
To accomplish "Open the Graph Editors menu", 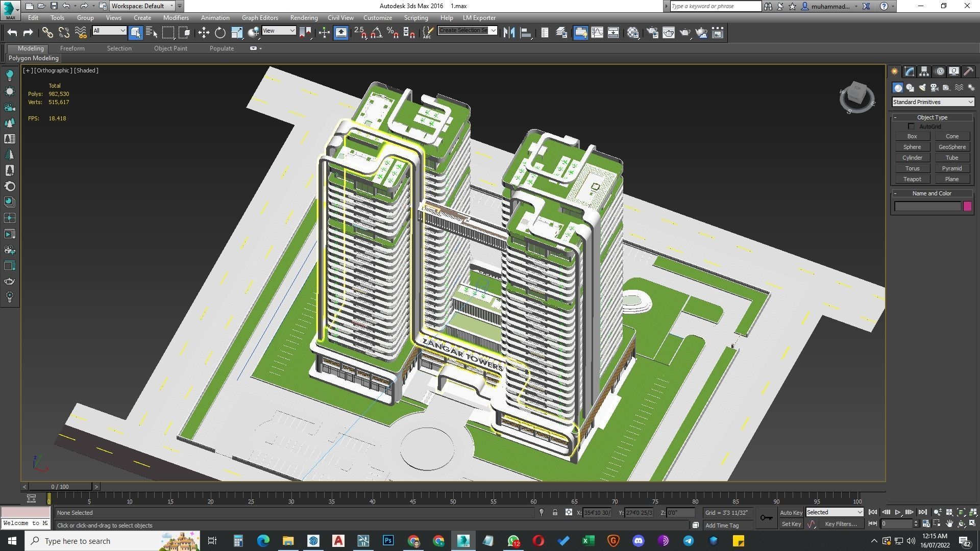I will pyautogui.click(x=260, y=18).
